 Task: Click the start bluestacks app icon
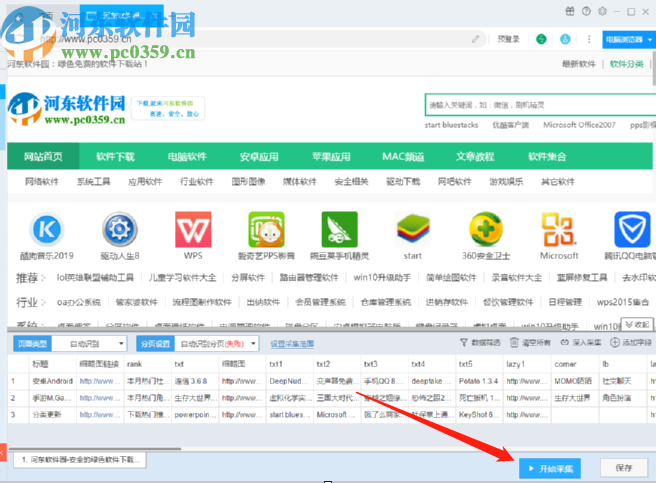click(413, 229)
